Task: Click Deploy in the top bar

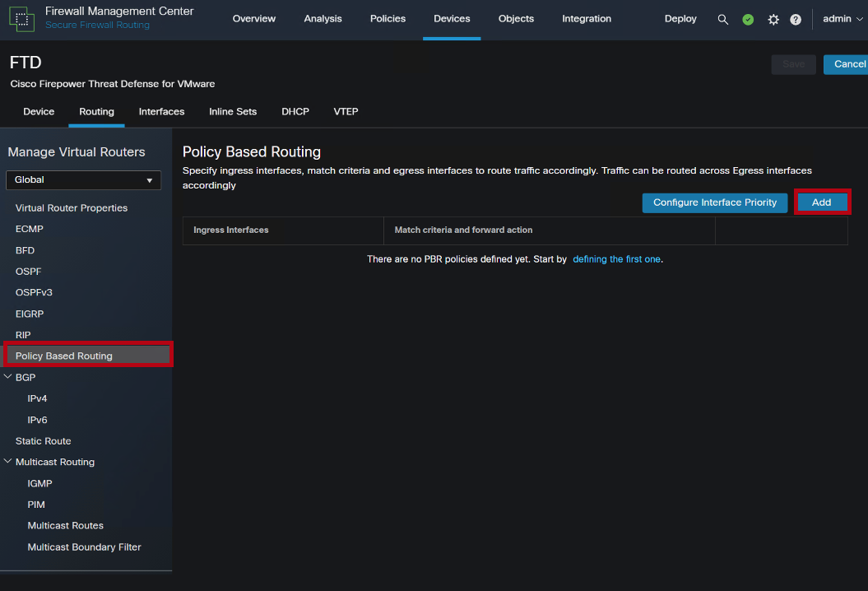Action: (680, 19)
